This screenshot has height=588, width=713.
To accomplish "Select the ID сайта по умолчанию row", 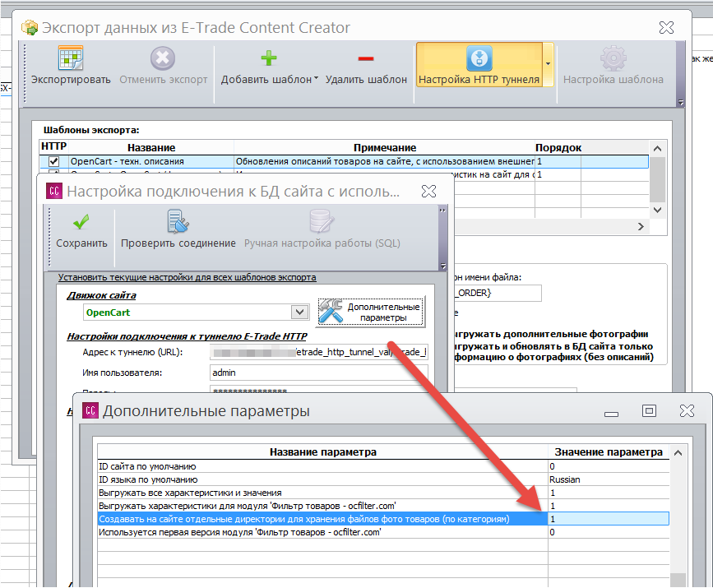I will coord(323,466).
